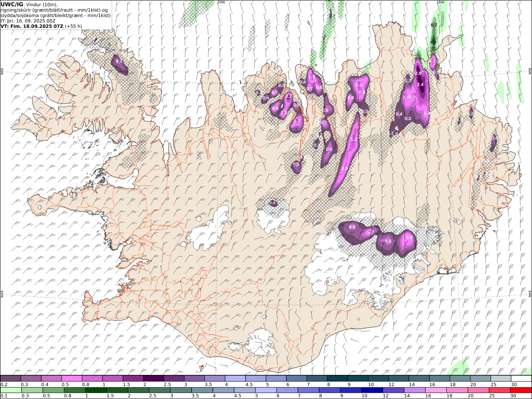Click the snow legend swatch labeled 0.3
Viewport: 532px width, 399px height.
click(31, 378)
